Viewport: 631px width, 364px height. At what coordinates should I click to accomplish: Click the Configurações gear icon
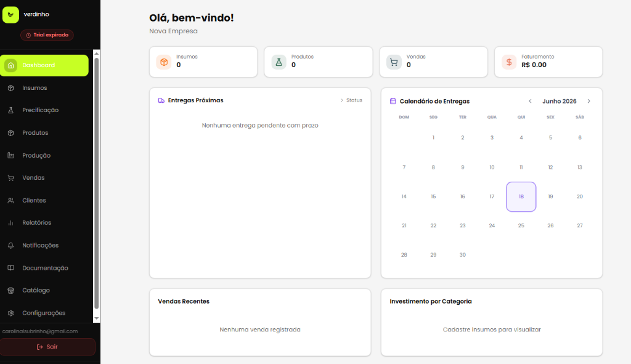click(11, 313)
